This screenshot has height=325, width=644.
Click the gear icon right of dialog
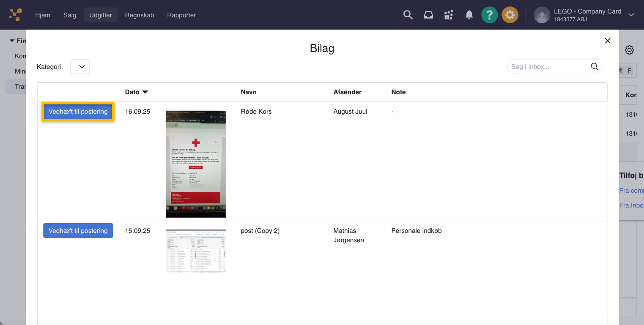click(x=629, y=50)
